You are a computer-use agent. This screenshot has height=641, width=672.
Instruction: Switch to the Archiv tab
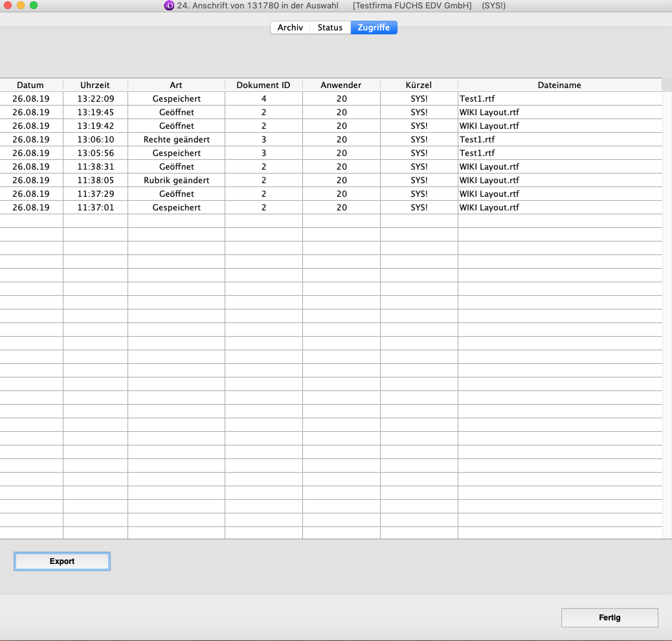(x=290, y=28)
